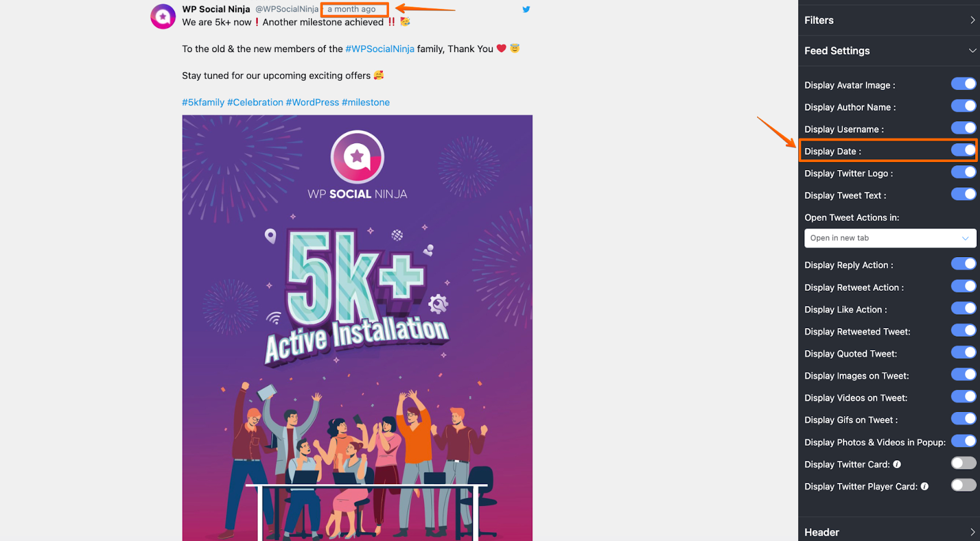Open the #milestone hashtag link
Image resolution: width=980 pixels, height=541 pixels.
point(366,102)
